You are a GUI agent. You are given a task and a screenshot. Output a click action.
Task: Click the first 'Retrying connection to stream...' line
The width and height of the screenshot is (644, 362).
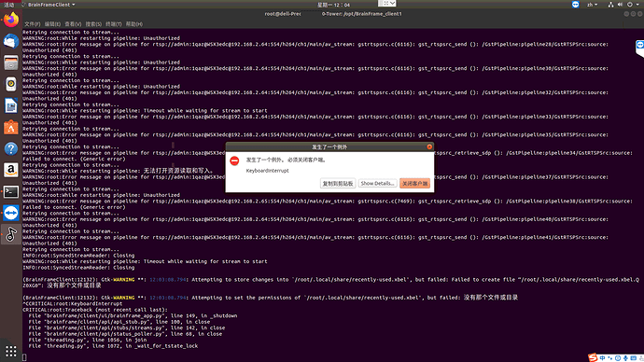[x=71, y=33]
